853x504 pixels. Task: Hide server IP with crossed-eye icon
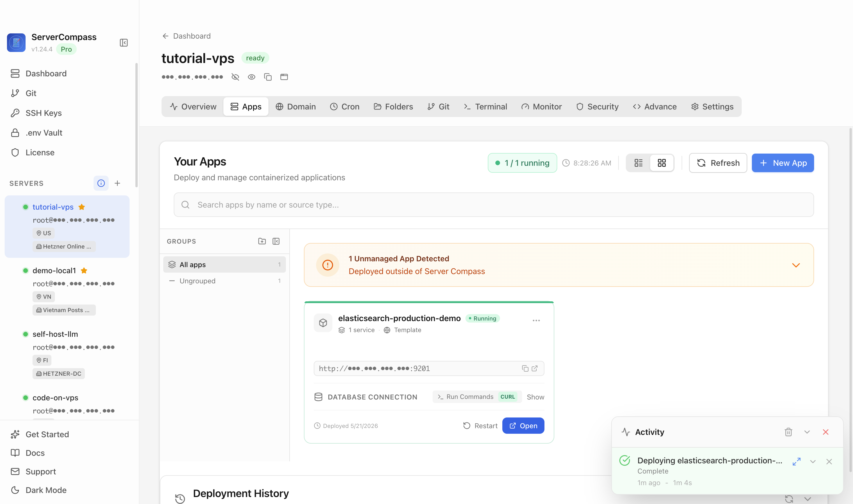click(x=235, y=77)
